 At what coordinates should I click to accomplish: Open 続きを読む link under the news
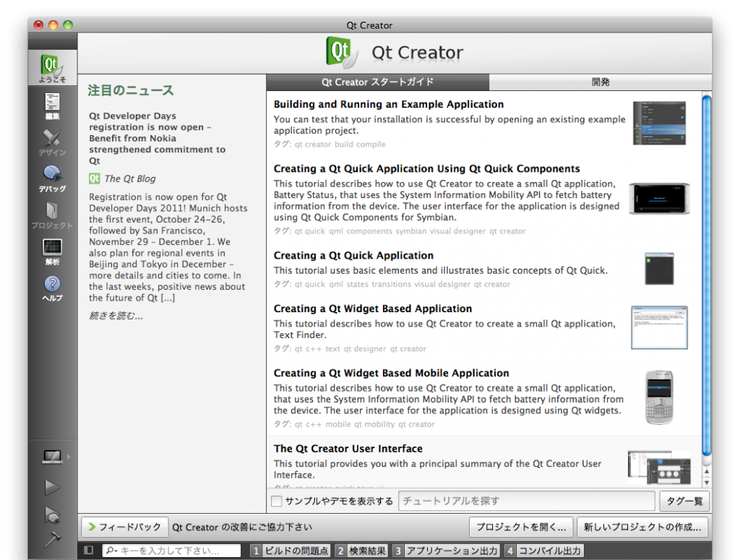tap(116, 315)
